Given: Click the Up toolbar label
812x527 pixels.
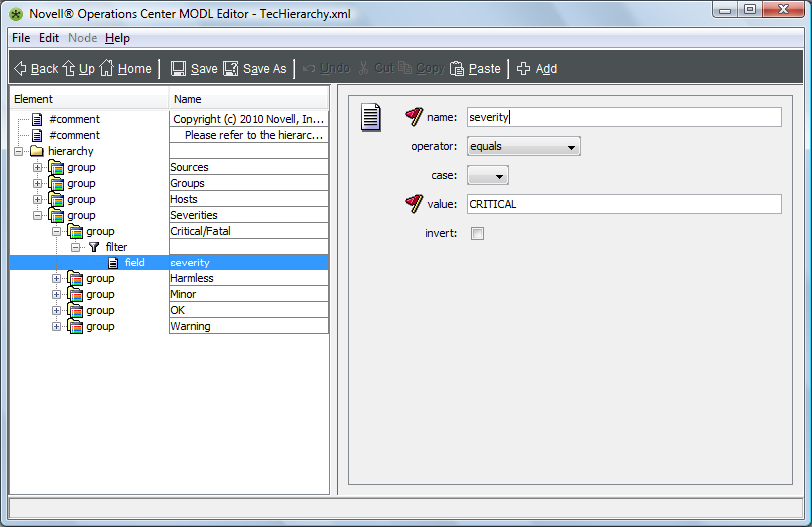Looking at the screenshot, I should [x=87, y=68].
